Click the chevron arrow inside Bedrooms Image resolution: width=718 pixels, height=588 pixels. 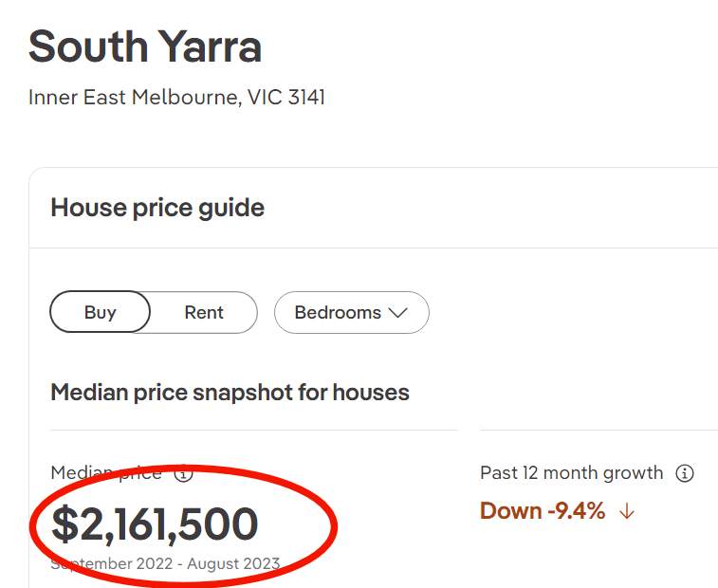click(x=398, y=313)
